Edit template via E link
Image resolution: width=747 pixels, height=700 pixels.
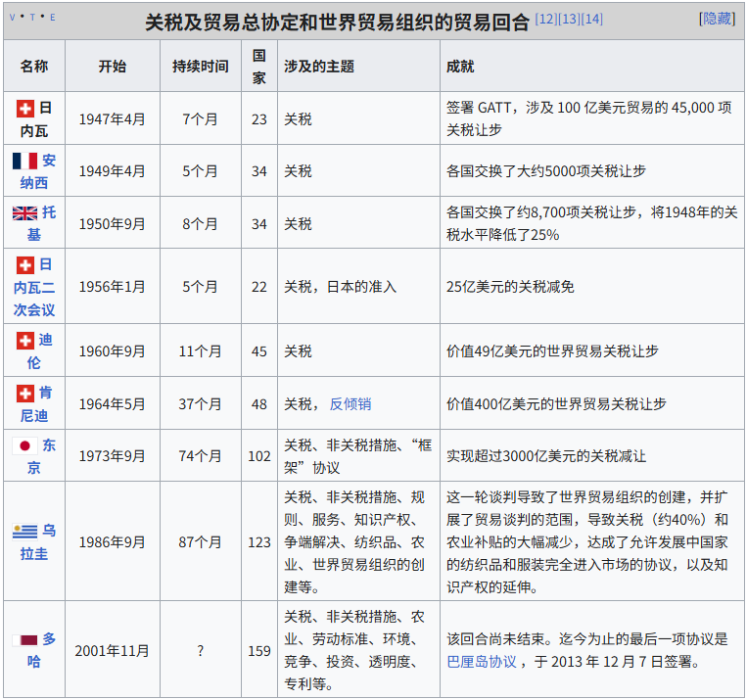[x=52, y=19]
